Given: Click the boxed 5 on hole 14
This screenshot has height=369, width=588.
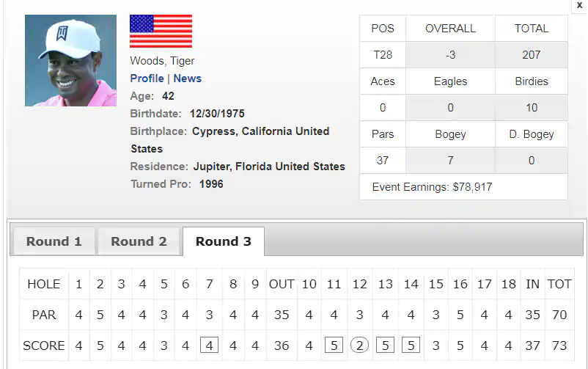Looking at the screenshot, I should click(x=411, y=346).
